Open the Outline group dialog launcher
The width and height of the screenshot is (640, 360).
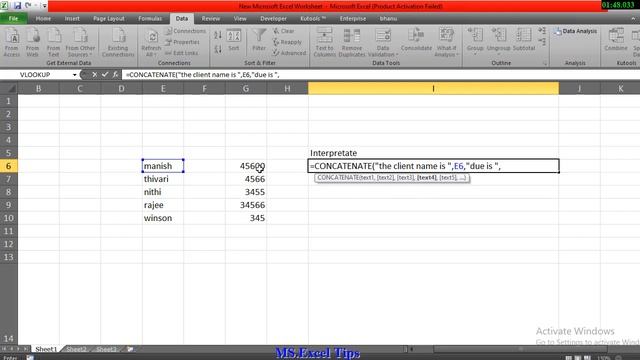[544, 63]
